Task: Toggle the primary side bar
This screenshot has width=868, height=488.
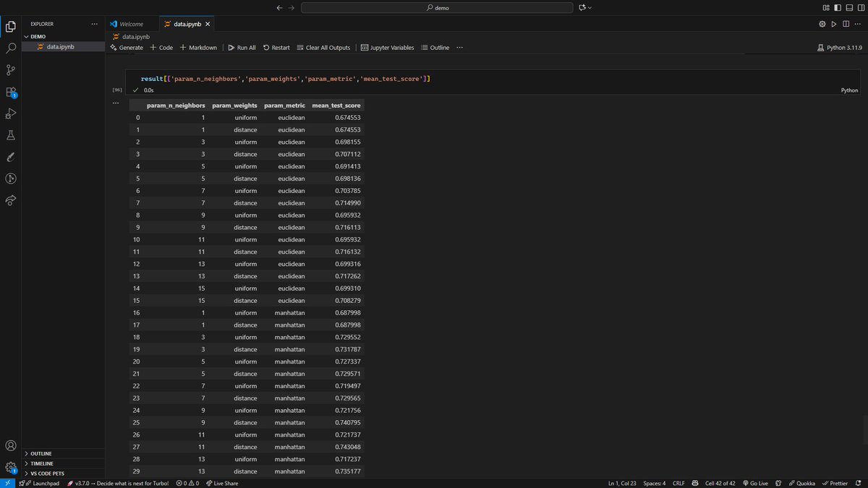Action: click(837, 7)
